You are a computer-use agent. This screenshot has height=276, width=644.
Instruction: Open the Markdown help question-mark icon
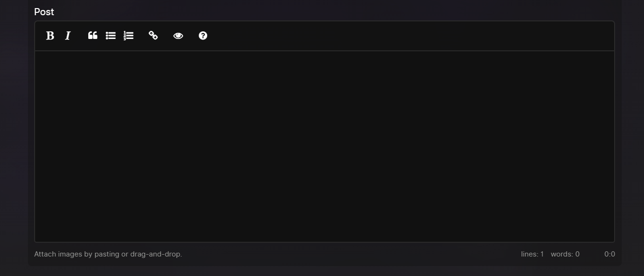(203, 36)
